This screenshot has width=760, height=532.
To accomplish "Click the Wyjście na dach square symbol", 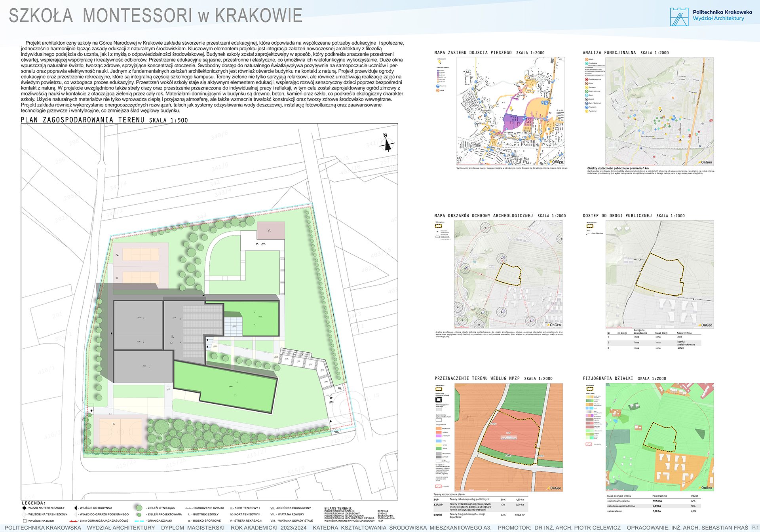I will [x=25, y=521].
